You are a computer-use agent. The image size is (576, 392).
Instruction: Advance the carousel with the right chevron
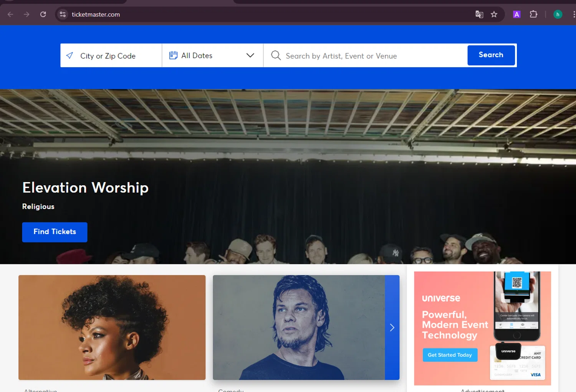392,328
